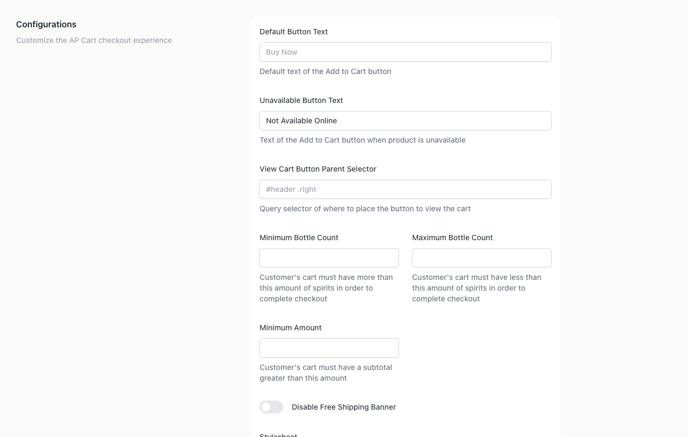Screen dimensions: 688x437
Task: Click the "Unavailable Button Text" label
Action: click(301, 100)
